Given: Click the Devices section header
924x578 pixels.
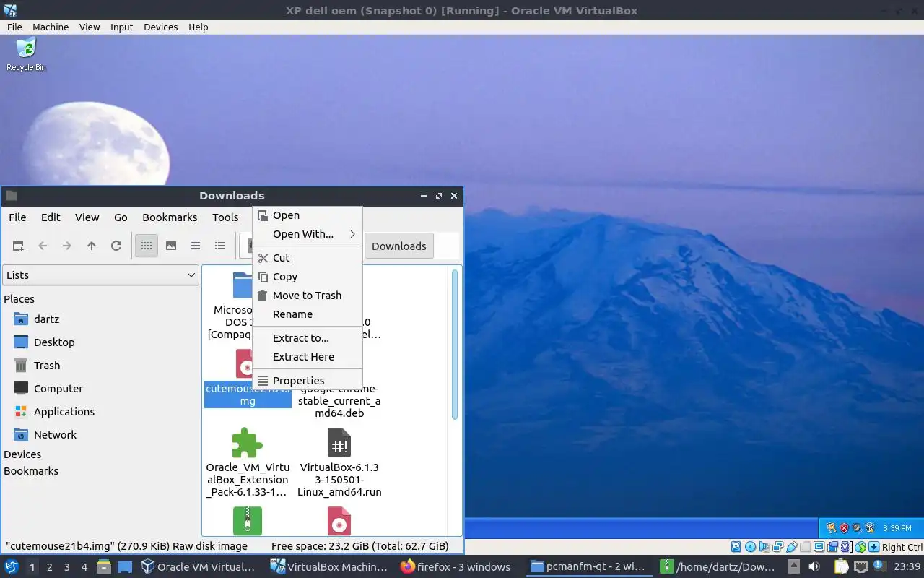Looking at the screenshot, I should click(x=22, y=454).
